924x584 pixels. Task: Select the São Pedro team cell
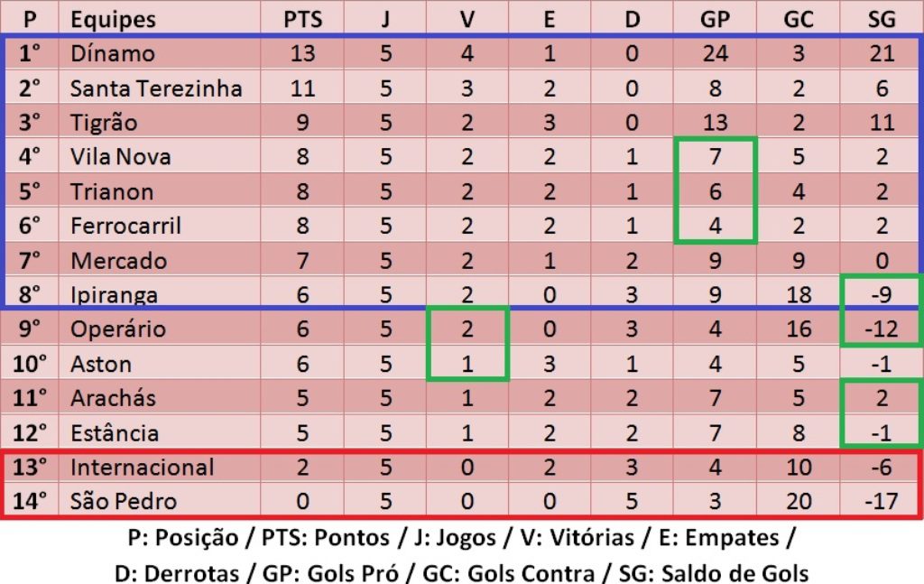tap(124, 501)
